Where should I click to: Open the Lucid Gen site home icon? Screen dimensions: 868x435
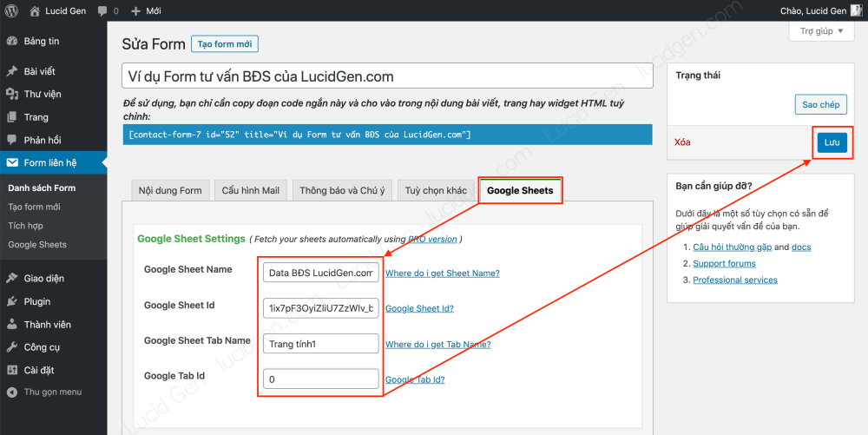pyautogui.click(x=35, y=11)
